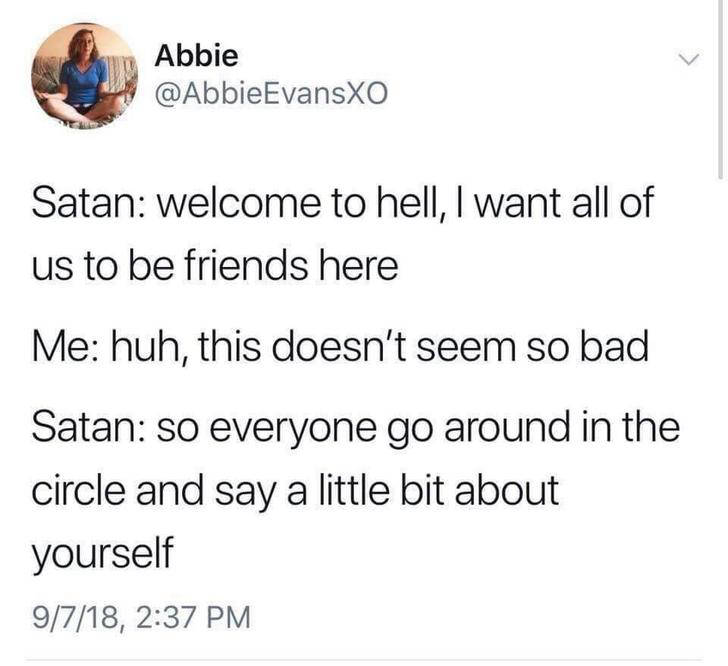Viewport: 728px width, 666px height.
Task: Click the word "yourself" ending the tweet
Action: (102, 555)
